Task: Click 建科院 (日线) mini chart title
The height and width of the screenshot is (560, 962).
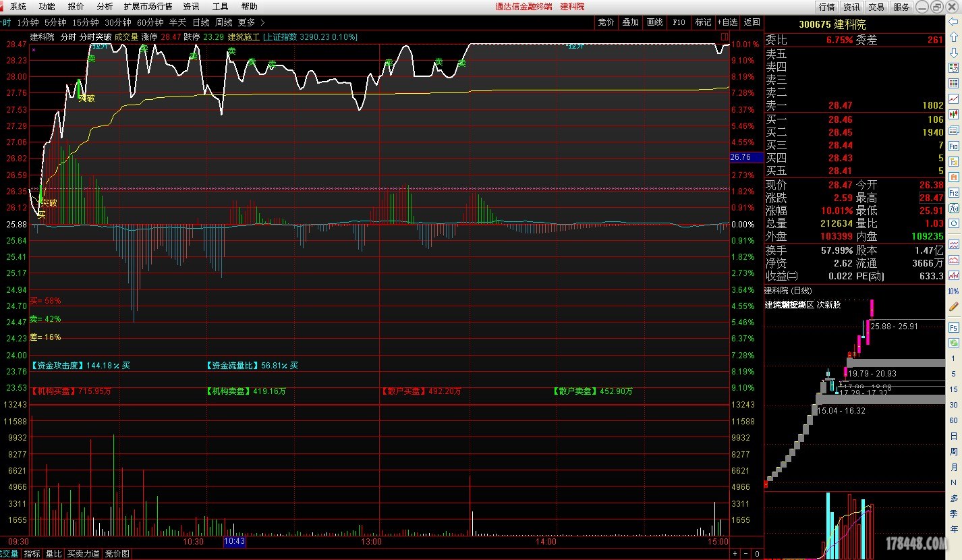Action: tap(789, 290)
